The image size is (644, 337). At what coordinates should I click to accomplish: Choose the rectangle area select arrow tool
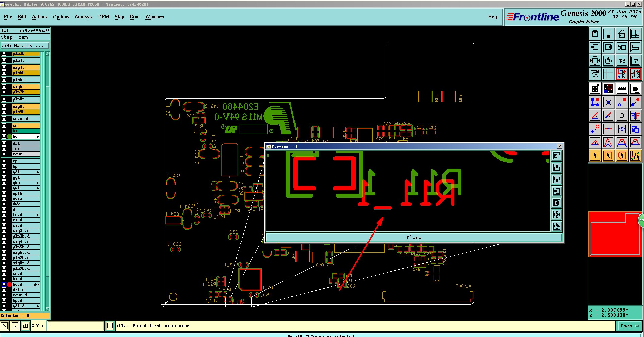click(x=608, y=156)
